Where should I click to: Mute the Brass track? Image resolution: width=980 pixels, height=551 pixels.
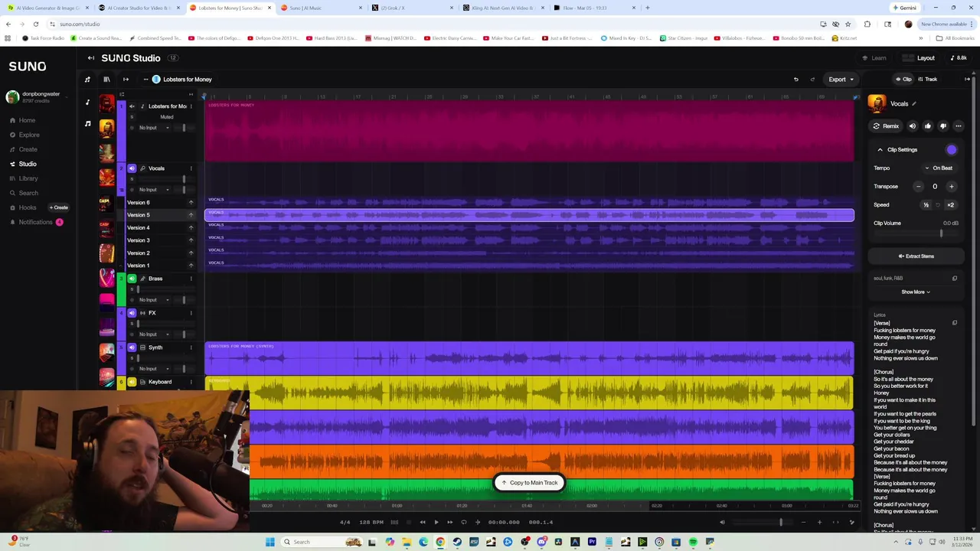pyautogui.click(x=132, y=279)
